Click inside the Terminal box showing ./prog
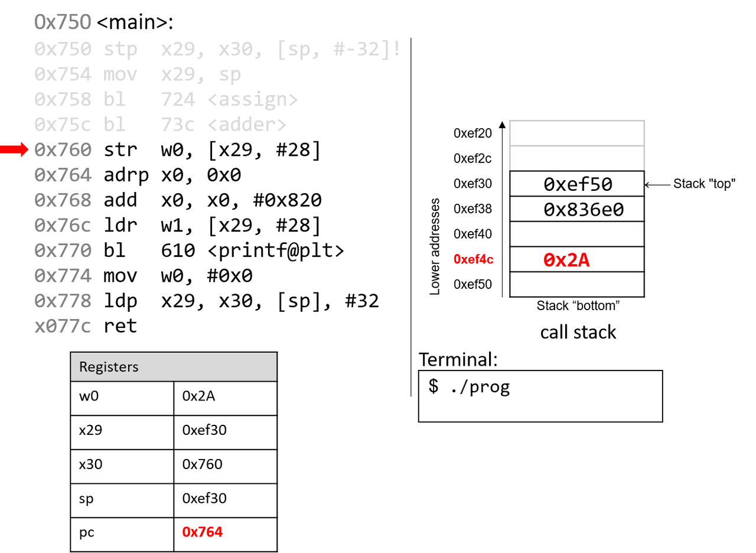 540,396
